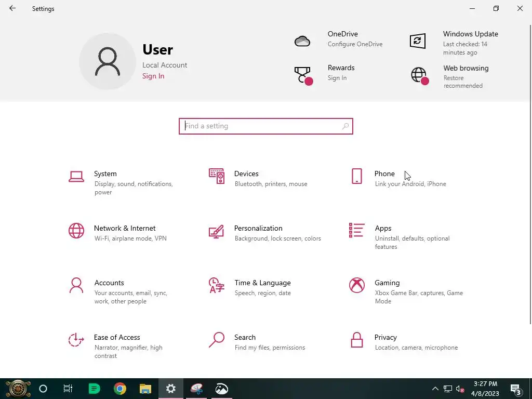Click the System laptop icon
The image size is (532, 399).
76,177
